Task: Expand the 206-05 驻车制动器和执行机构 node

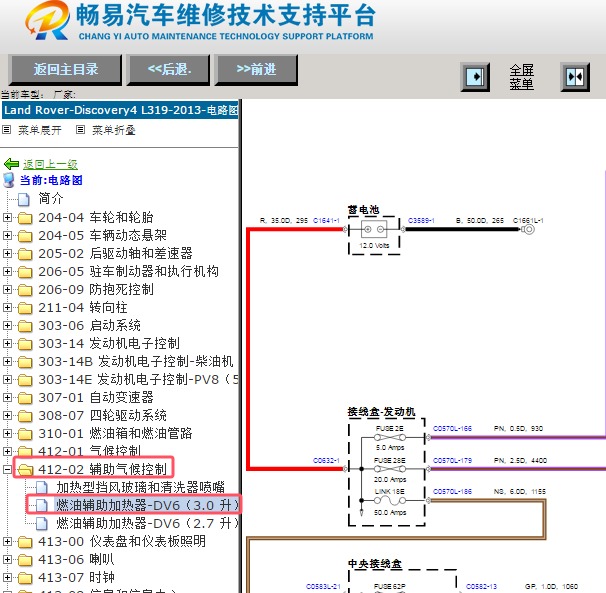Action: (x=7, y=271)
